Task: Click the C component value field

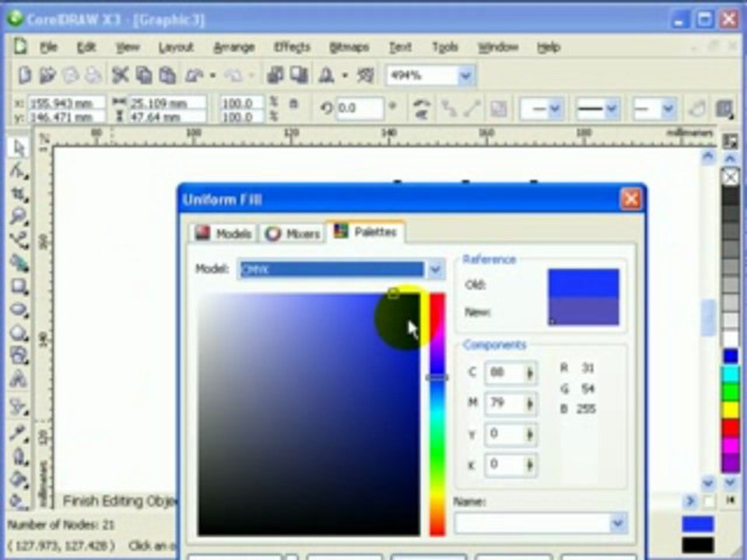Action: pyautogui.click(x=504, y=373)
